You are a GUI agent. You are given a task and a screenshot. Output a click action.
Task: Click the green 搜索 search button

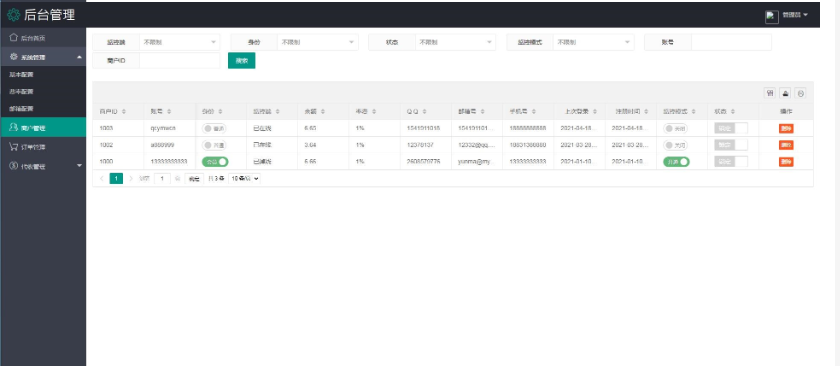pos(242,61)
